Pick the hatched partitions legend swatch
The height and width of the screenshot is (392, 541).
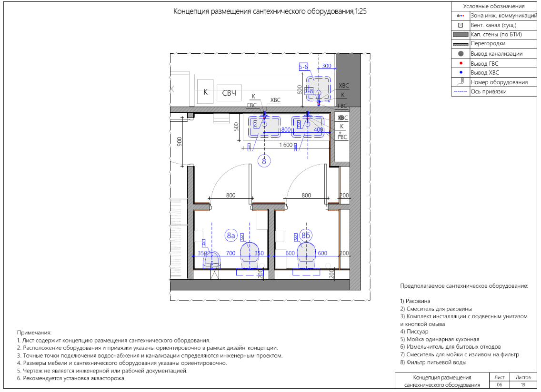coord(460,44)
